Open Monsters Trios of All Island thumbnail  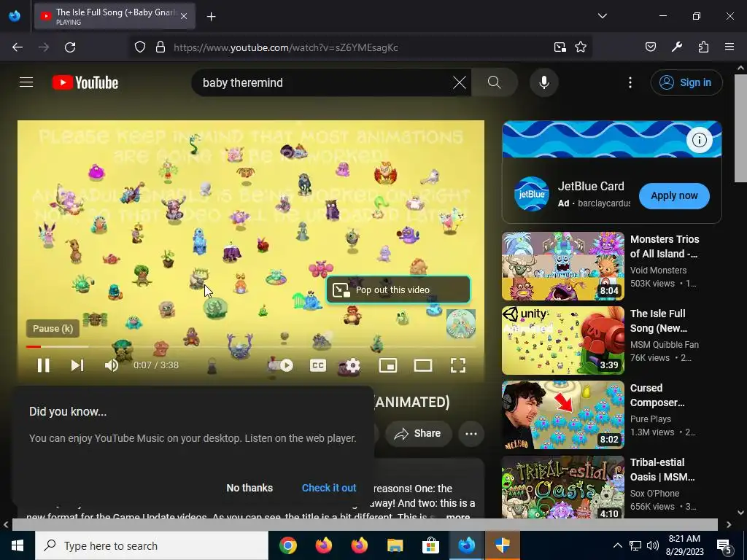point(562,266)
